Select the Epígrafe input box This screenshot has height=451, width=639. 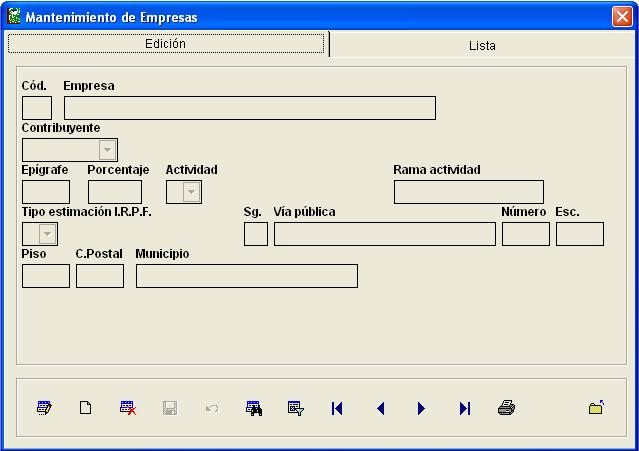coord(46,192)
